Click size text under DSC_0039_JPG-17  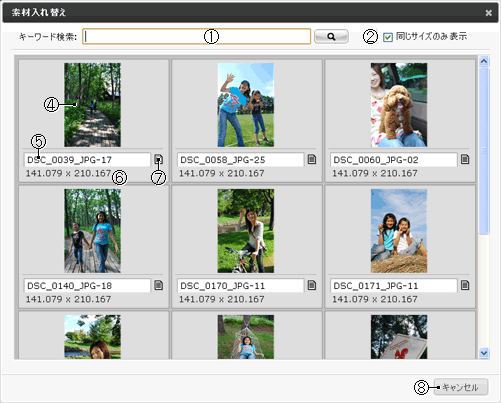(68, 173)
